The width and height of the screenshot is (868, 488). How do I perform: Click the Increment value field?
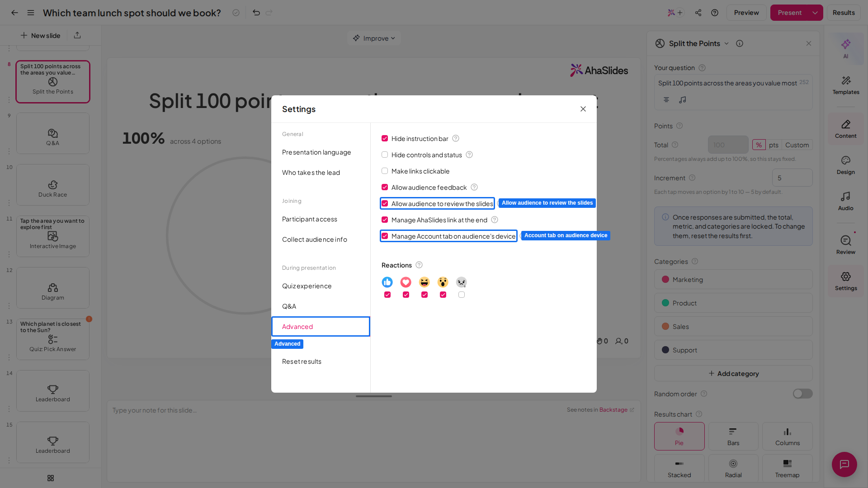point(792,178)
